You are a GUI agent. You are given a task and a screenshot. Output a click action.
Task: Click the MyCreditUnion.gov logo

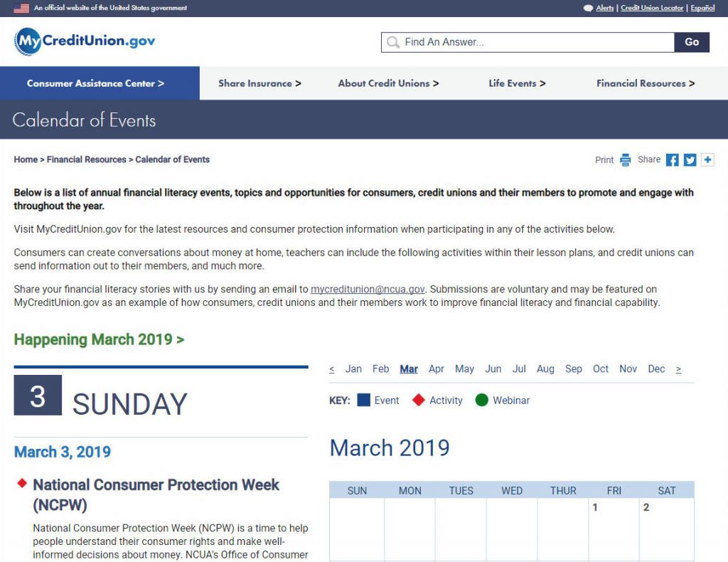click(85, 41)
